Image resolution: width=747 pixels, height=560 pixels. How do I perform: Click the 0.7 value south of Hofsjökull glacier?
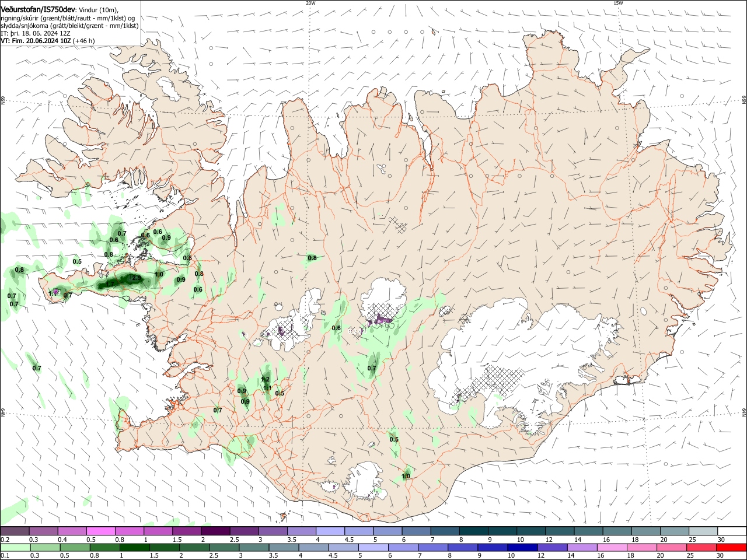(x=372, y=368)
